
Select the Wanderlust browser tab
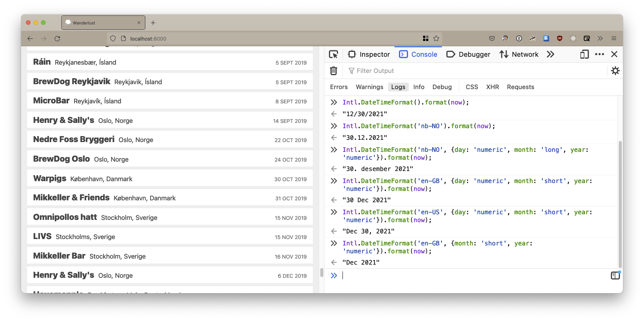pyautogui.click(x=103, y=23)
